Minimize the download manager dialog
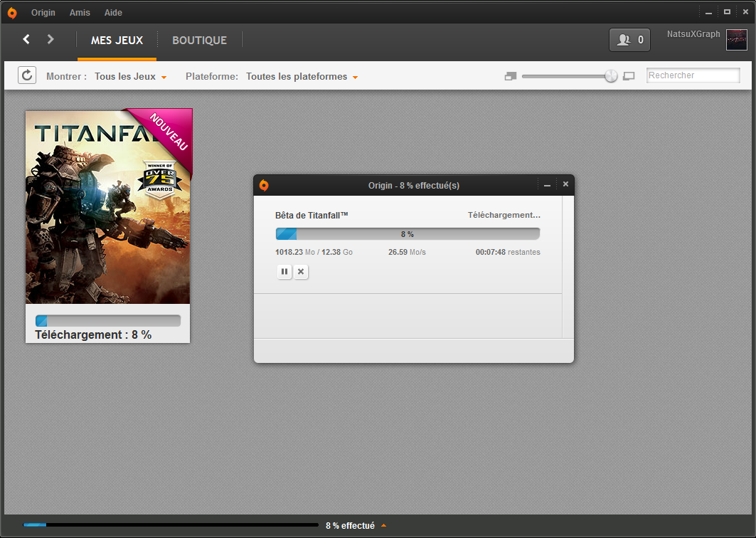 547,185
